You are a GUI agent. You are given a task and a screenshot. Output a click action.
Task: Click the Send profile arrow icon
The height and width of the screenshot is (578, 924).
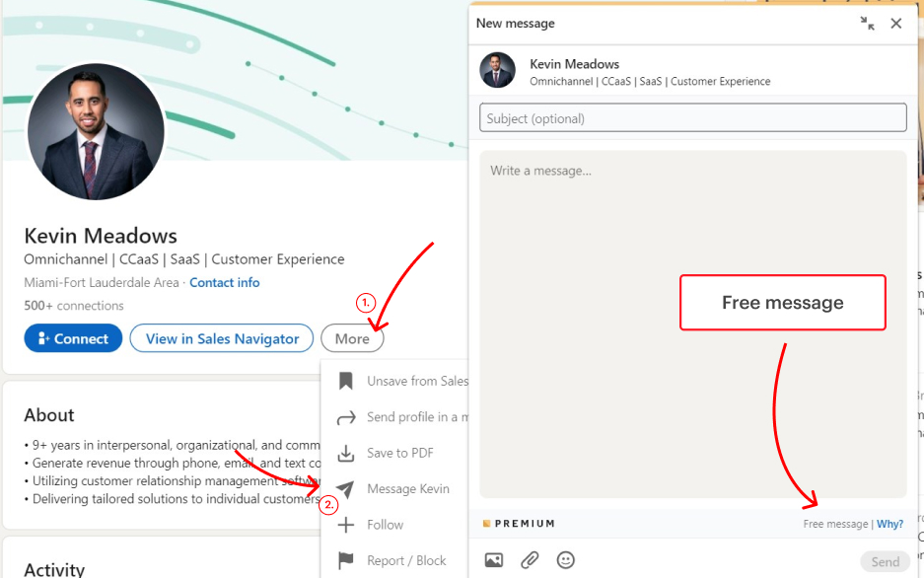pos(346,417)
